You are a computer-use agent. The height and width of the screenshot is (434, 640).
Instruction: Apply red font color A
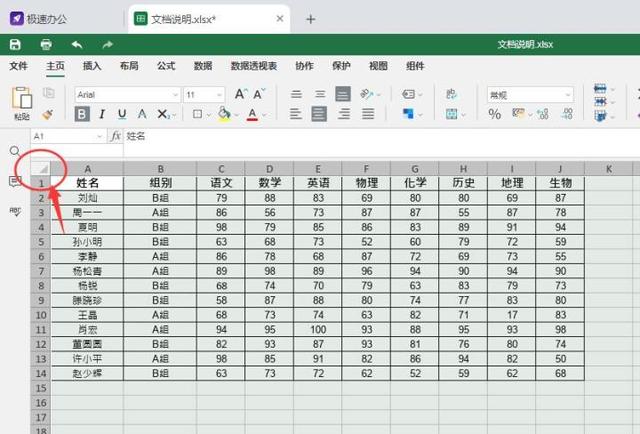(x=252, y=114)
